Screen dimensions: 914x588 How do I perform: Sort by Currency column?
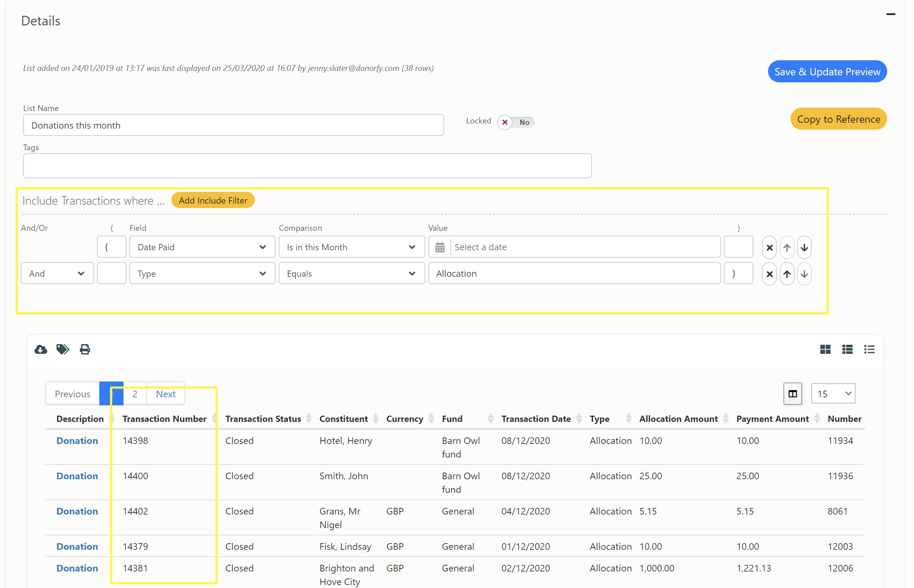(431, 419)
